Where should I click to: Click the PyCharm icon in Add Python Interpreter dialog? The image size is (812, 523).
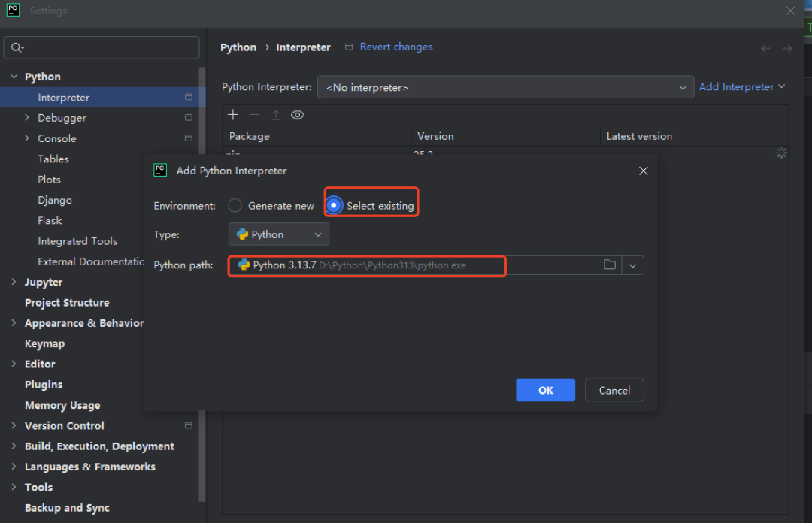(x=160, y=170)
